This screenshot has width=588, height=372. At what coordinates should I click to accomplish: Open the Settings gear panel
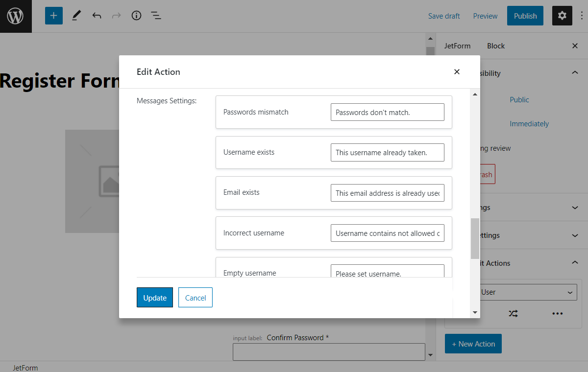(562, 16)
